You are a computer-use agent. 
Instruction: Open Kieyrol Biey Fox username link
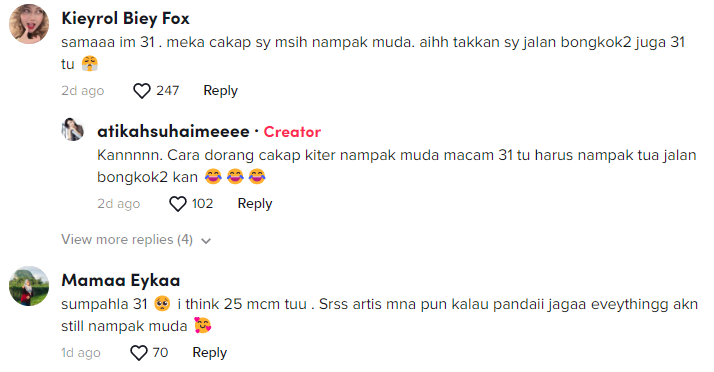click(x=125, y=19)
